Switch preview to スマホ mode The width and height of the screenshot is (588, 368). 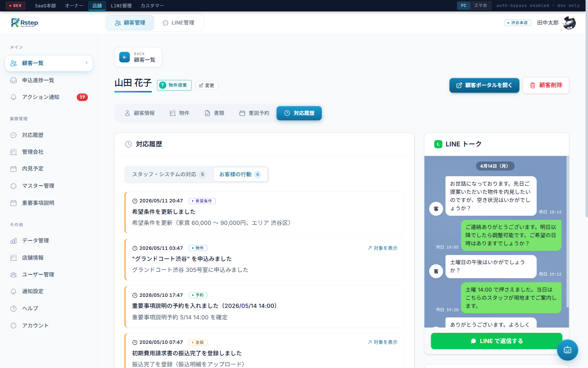click(480, 6)
